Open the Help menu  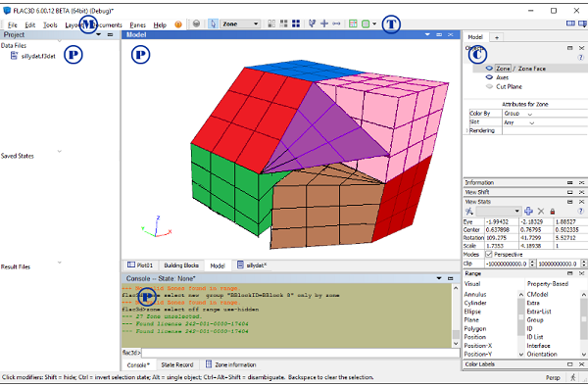(x=160, y=25)
